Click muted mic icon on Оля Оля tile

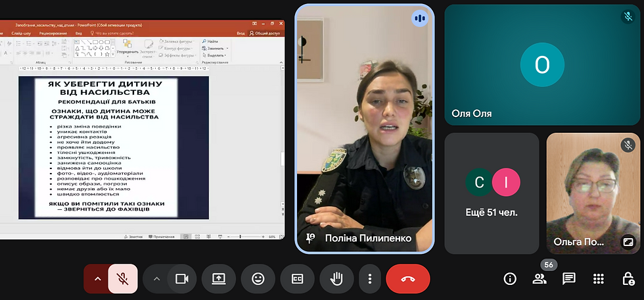click(x=628, y=16)
